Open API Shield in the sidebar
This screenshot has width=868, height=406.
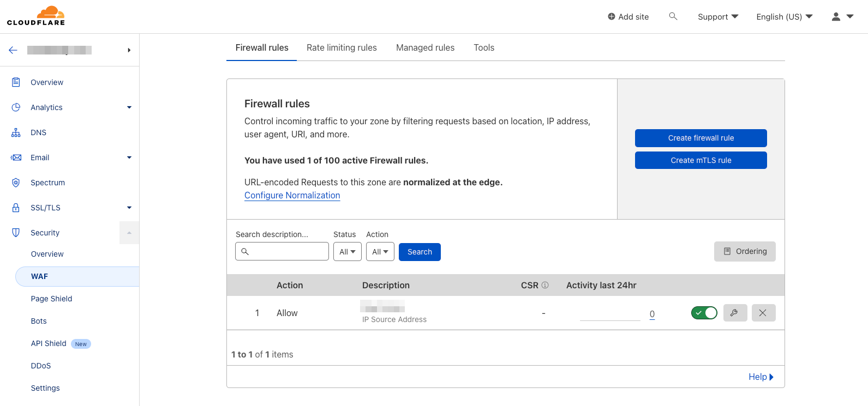click(x=49, y=343)
